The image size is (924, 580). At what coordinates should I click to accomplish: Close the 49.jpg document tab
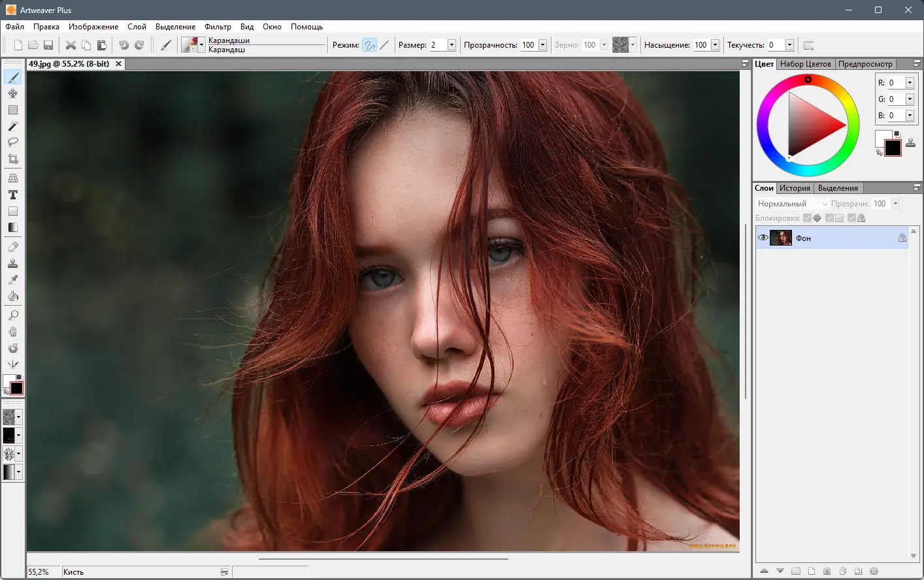(118, 64)
